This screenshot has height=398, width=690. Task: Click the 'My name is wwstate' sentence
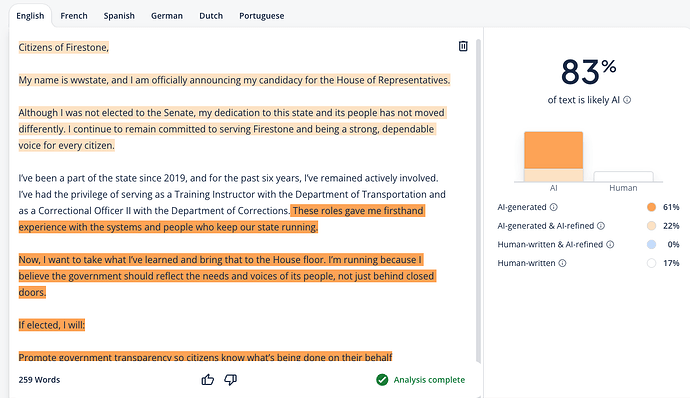(x=234, y=80)
